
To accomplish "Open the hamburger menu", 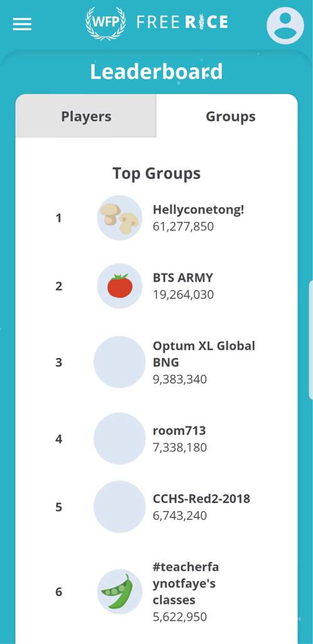I will point(22,25).
